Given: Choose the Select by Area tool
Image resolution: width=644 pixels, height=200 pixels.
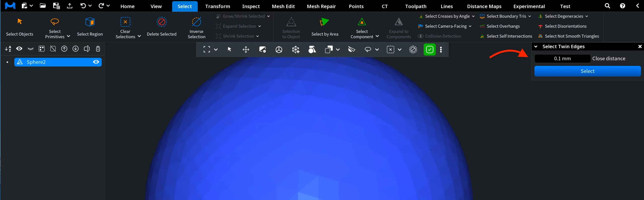Looking at the screenshot, I should click(325, 27).
